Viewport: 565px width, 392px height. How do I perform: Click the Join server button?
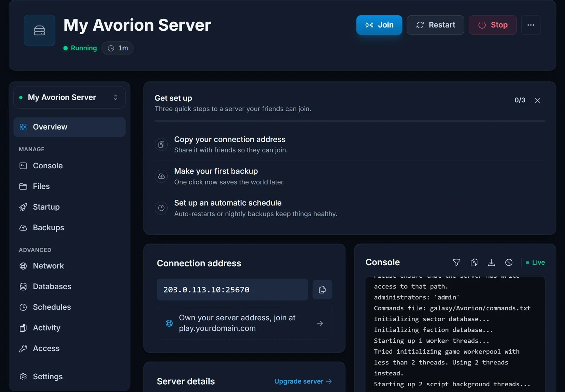(379, 25)
